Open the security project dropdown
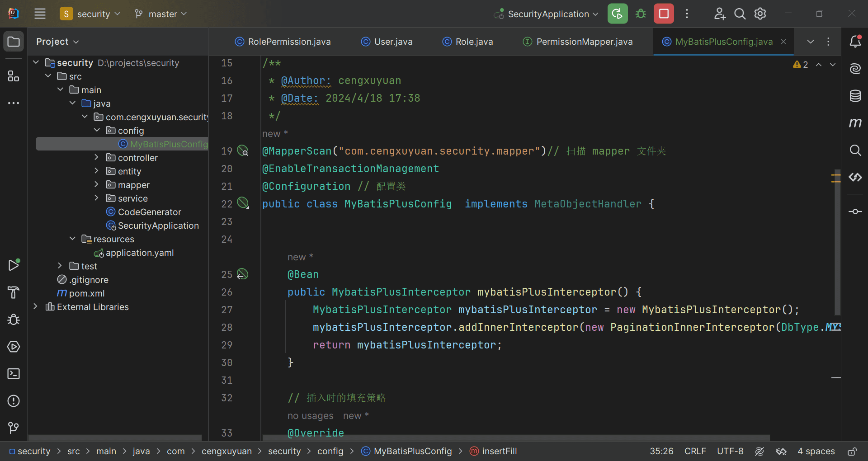This screenshot has height=461, width=868. tap(90, 14)
